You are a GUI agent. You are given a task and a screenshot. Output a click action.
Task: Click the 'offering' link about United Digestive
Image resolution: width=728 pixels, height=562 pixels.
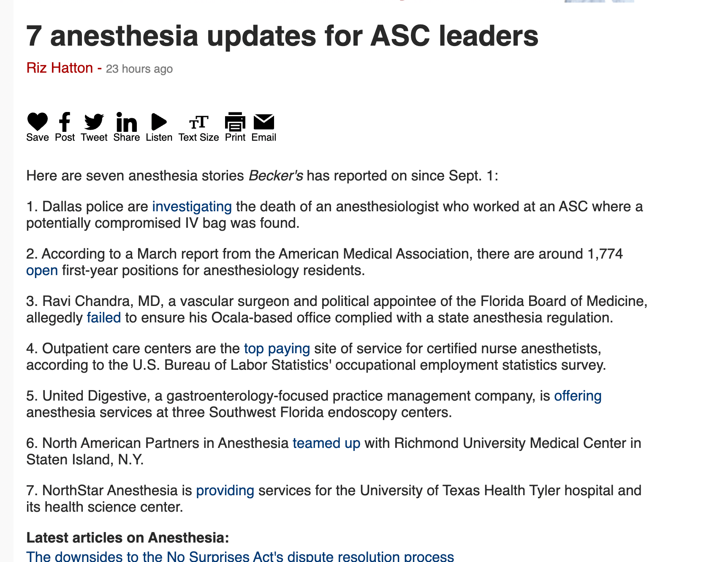pos(578,396)
